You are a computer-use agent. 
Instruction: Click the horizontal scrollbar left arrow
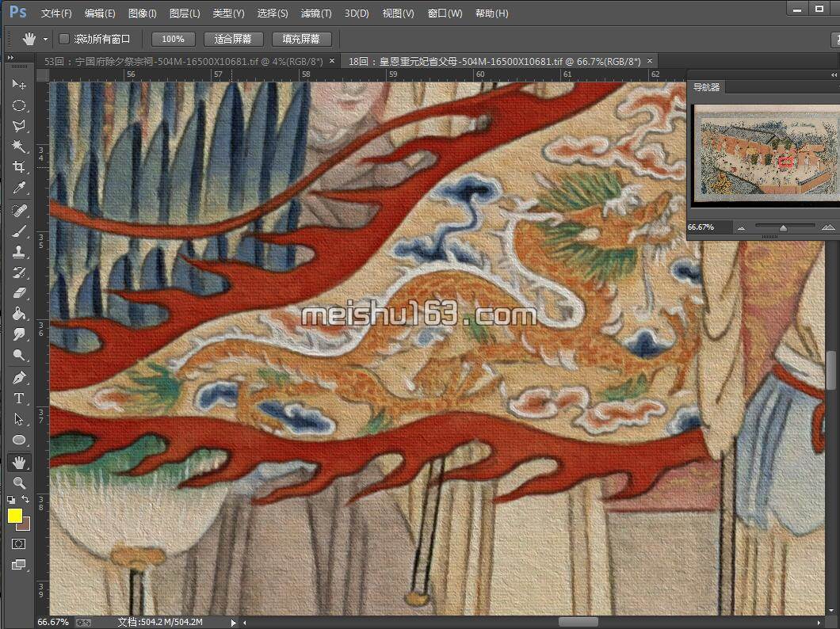[x=245, y=623]
